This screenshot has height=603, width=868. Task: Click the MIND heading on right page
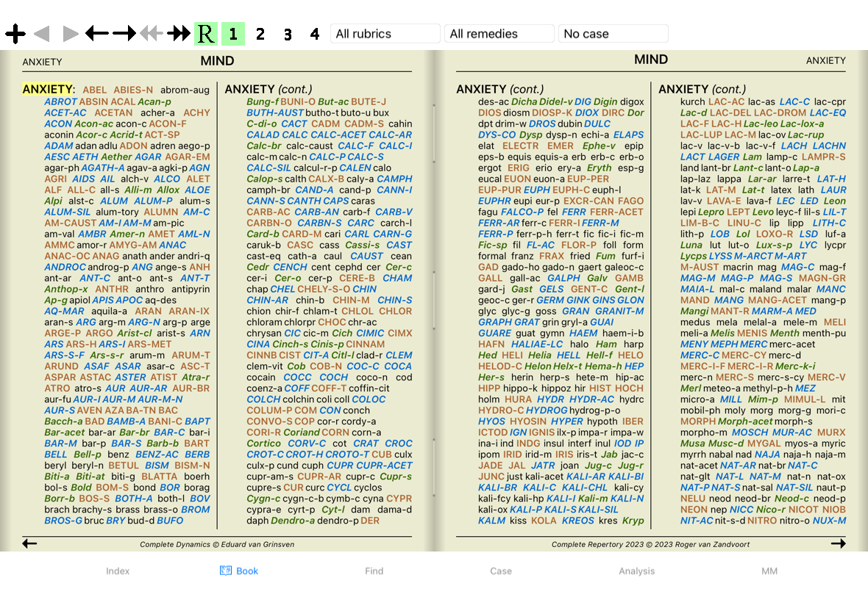[651, 59]
